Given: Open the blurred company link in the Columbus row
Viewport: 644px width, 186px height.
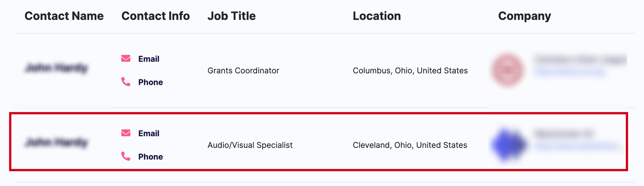Looking at the screenshot, I should pyautogui.click(x=570, y=72).
